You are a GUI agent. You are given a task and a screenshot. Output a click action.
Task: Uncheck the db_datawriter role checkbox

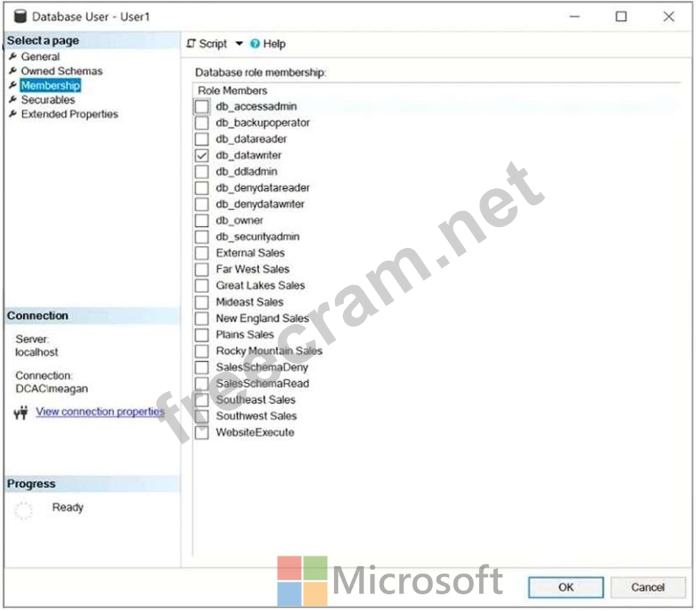coord(202,155)
